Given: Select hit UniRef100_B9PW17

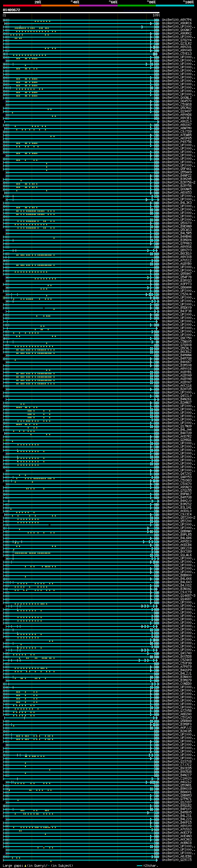Looking at the screenshot, I should pos(177,494).
